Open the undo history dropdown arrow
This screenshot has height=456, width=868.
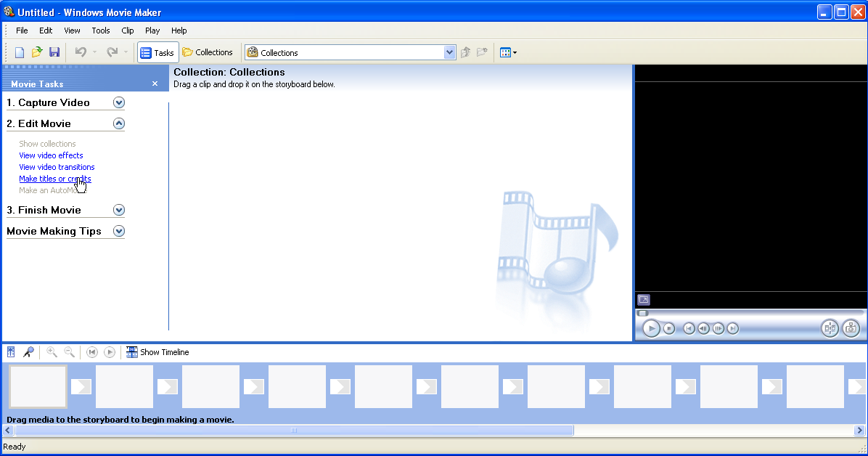click(x=94, y=52)
